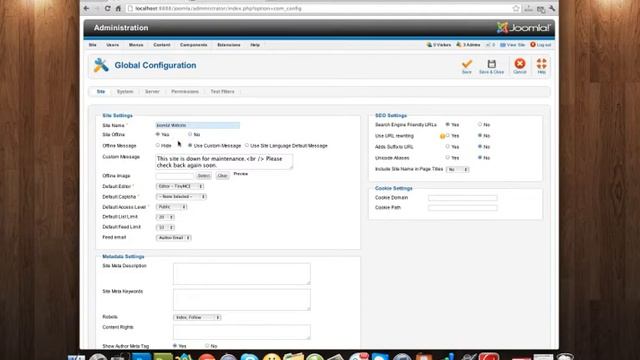640x360 pixels.
Task: Open the Components menu
Action: 193,45
